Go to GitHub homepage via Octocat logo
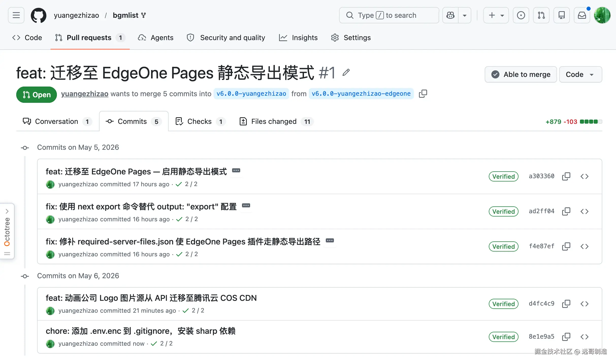The height and width of the screenshot is (364, 616). (39, 15)
